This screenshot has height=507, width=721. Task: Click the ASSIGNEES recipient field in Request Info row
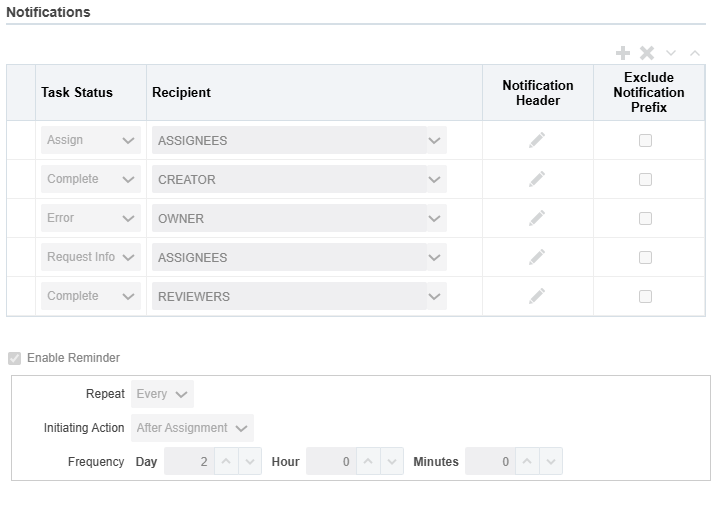click(289, 257)
